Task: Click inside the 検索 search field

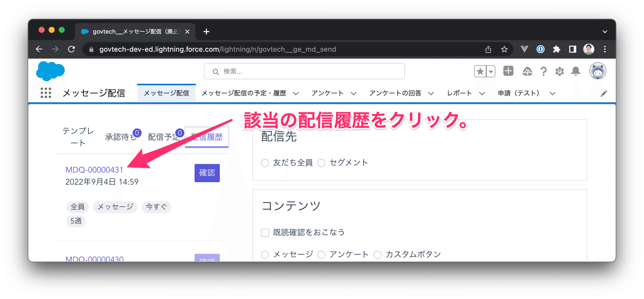Action: click(304, 71)
